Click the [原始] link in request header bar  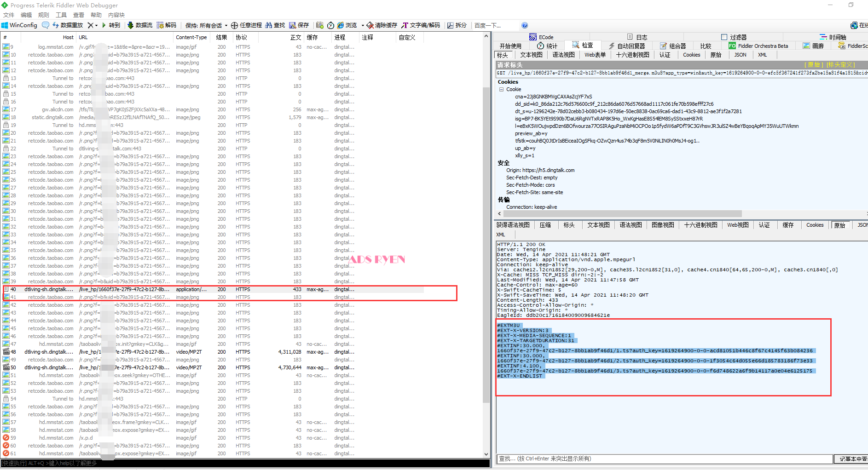coord(814,65)
